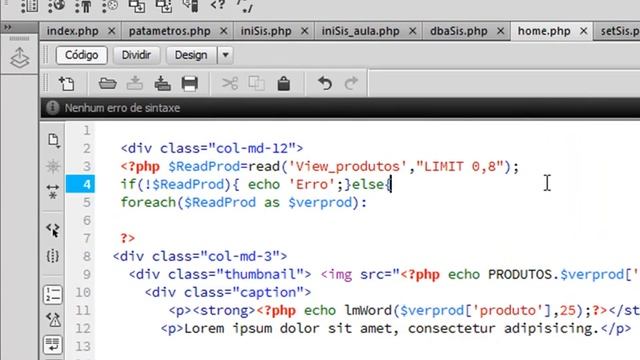Switch to Dividir split view
This screenshot has width=640, height=360.
tap(136, 55)
